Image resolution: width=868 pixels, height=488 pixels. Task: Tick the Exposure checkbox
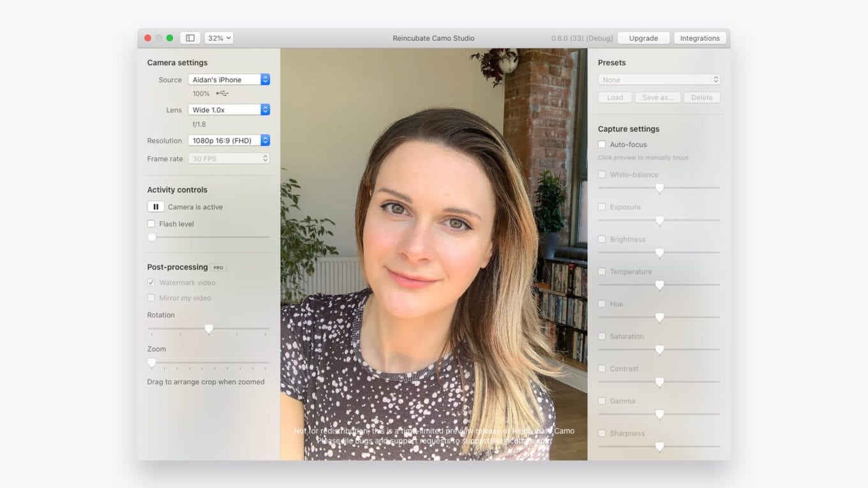602,207
